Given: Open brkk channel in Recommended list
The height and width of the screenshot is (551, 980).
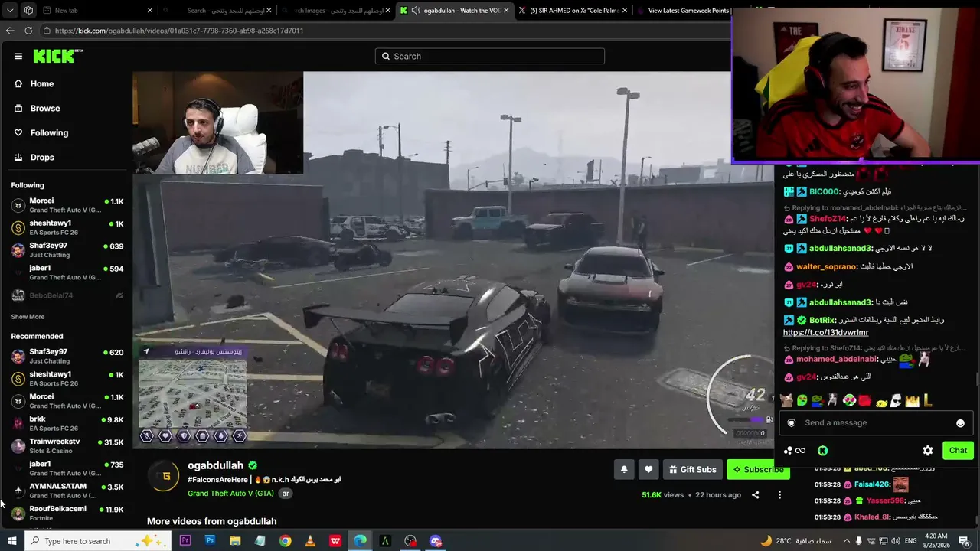Looking at the screenshot, I should 67,423.
